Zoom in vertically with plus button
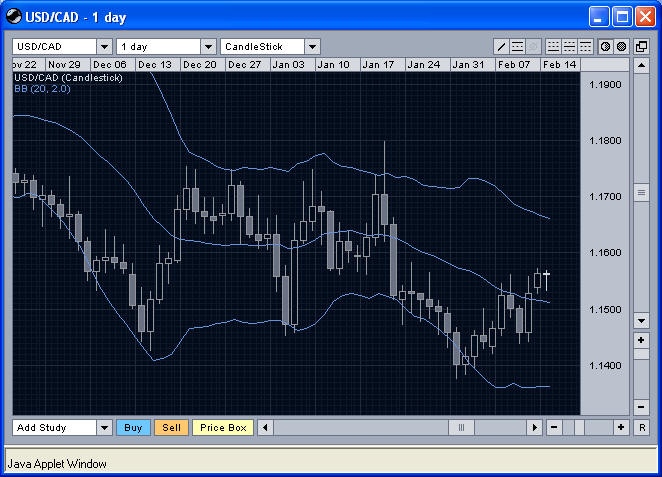Screen dimensions: 662x477 pos(641,340)
